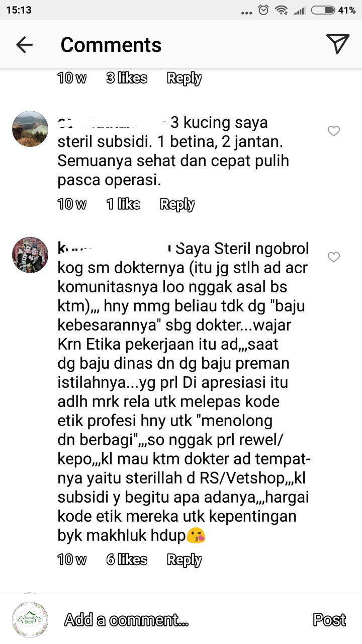Screen dimensions: 362x644
Task: Reply to the comment with 6 likes
Action: (x=184, y=560)
